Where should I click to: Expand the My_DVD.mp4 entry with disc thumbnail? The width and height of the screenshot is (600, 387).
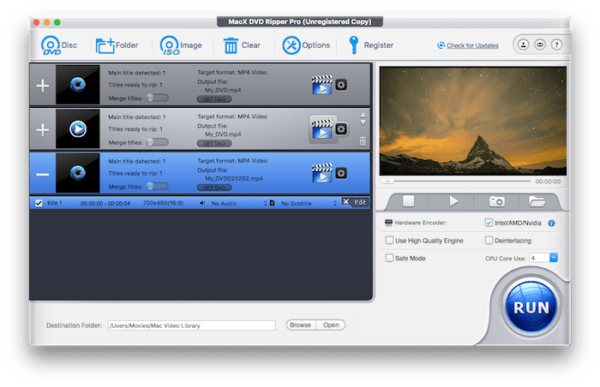click(x=42, y=85)
